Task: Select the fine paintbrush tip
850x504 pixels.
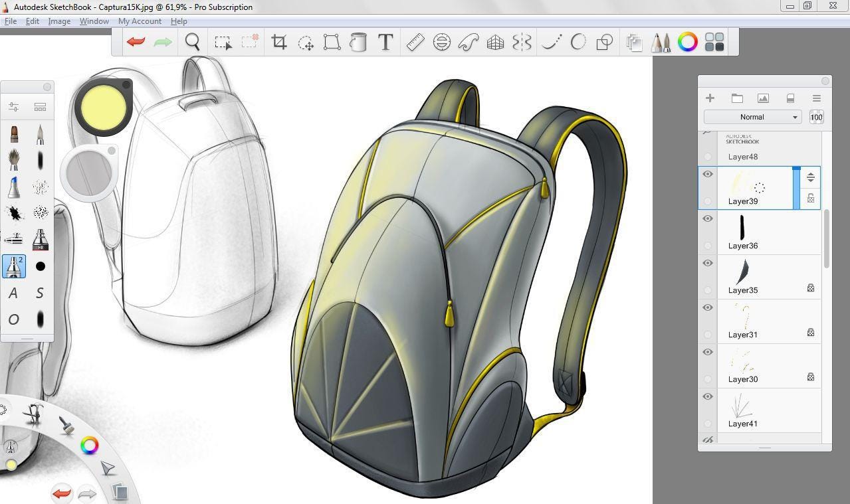Action: pyautogui.click(x=40, y=135)
